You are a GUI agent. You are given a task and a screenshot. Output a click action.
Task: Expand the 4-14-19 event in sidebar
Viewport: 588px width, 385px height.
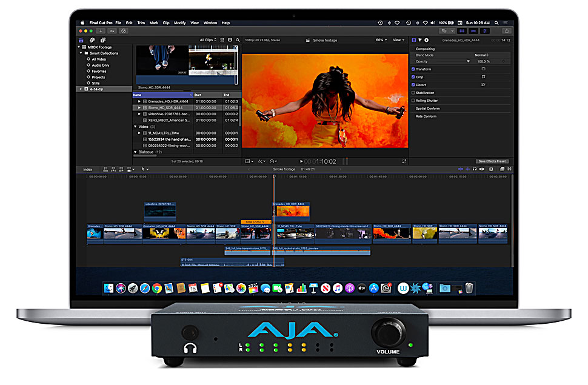click(x=79, y=89)
